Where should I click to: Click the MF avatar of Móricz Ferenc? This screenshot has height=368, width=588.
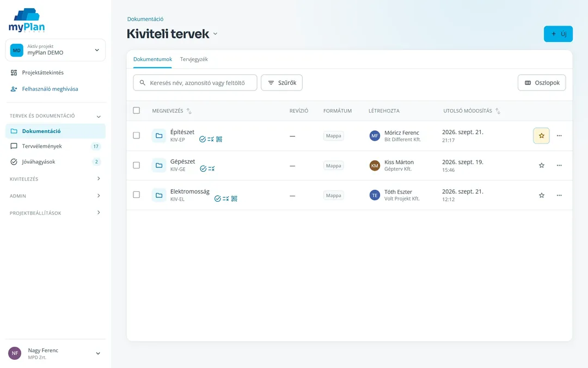point(375,136)
